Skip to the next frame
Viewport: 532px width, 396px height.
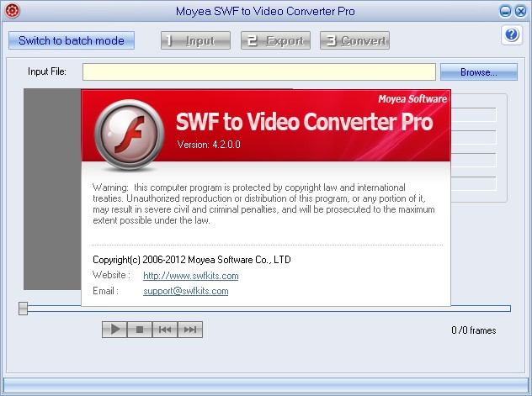(190, 330)
